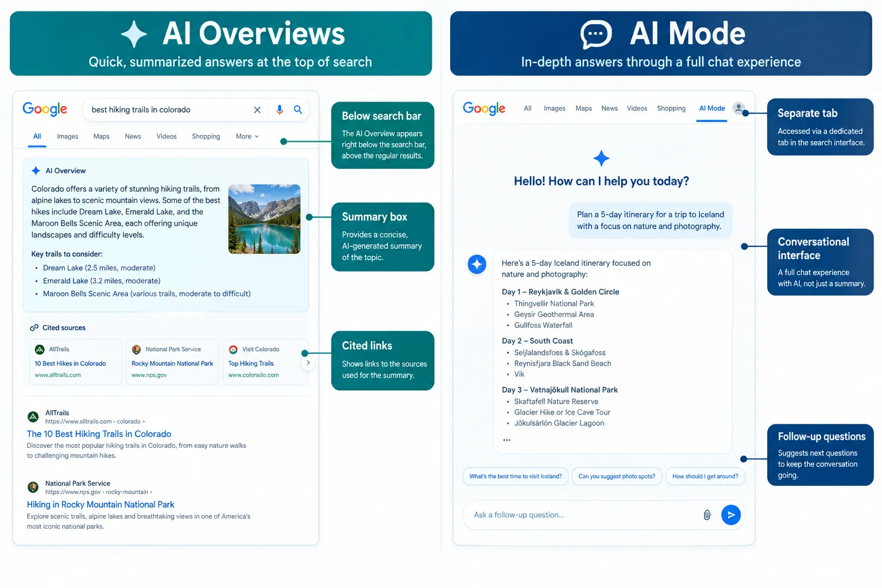Click the best time to visit Iceland suggestion
This screenshot has height=588, width=882.
pyautogui.click(x=516, y=477)
